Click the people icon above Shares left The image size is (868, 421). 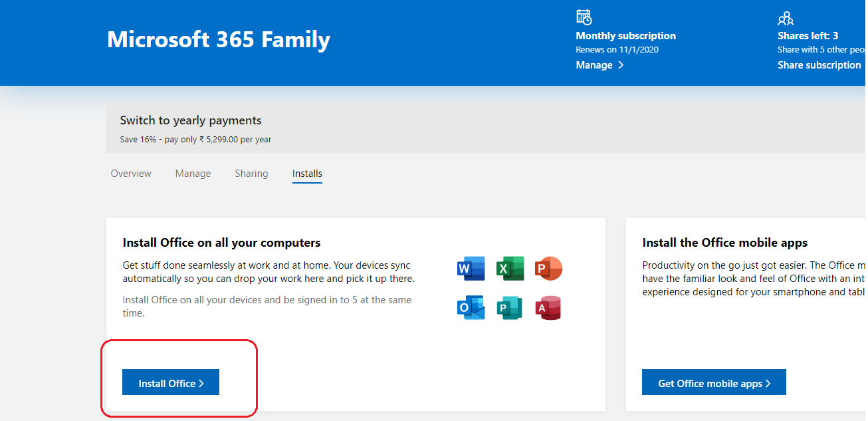click(786, 18)
